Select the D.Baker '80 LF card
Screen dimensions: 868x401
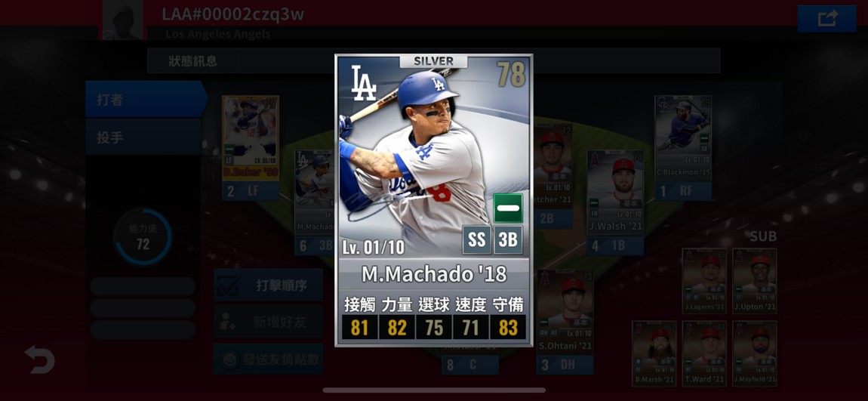[x=251, y=148]
